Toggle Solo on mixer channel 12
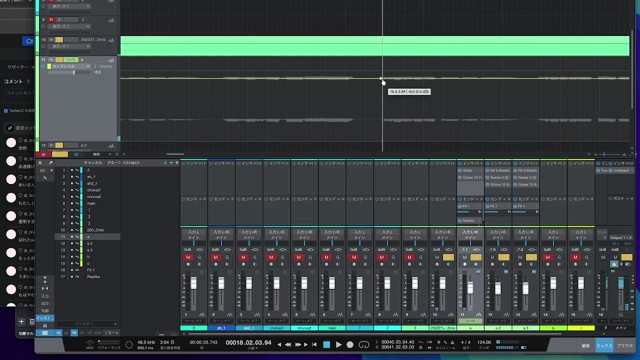640x360 pixels. click(504, 257)
